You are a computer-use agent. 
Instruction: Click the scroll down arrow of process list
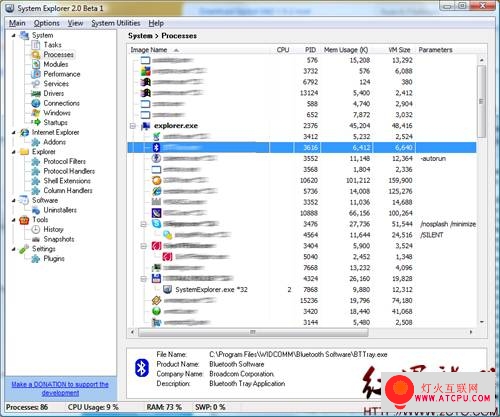tap(482, 322)
